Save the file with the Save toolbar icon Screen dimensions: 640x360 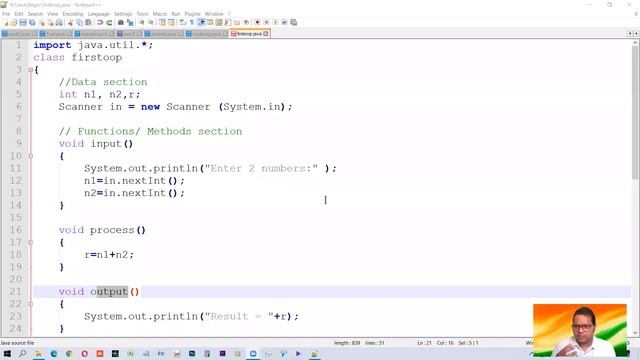(x=23, y=22)
